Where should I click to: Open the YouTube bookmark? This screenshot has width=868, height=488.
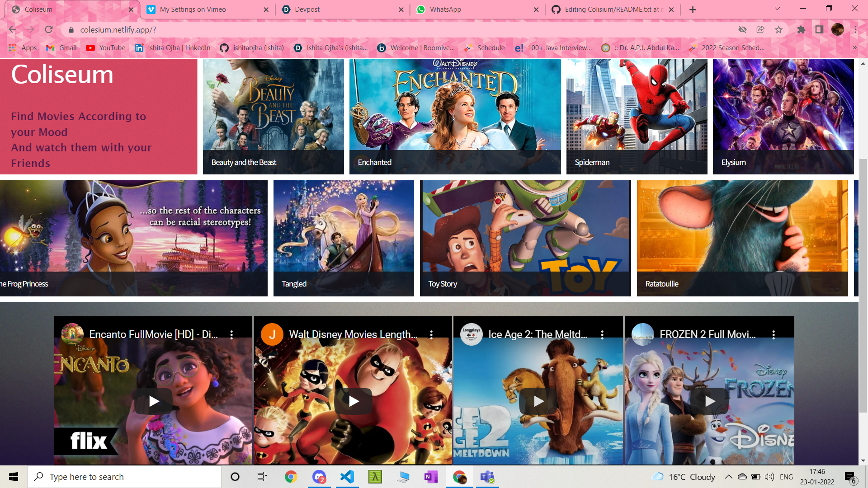(106, 48)
